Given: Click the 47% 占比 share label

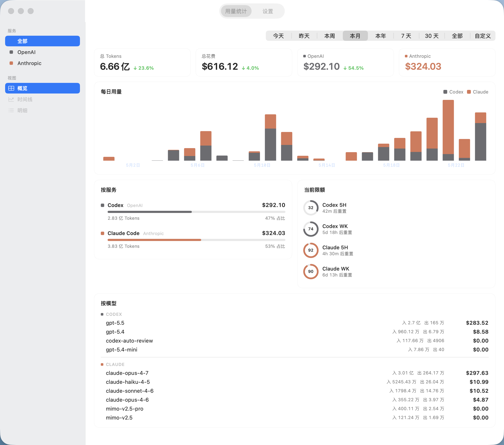Looking at the screenshot, I should 275,218.
